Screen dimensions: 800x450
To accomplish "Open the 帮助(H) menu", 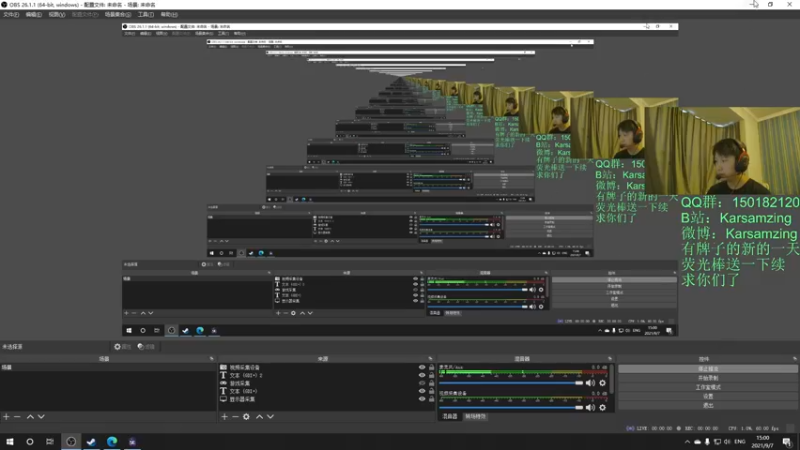I will tap(169, 15).
